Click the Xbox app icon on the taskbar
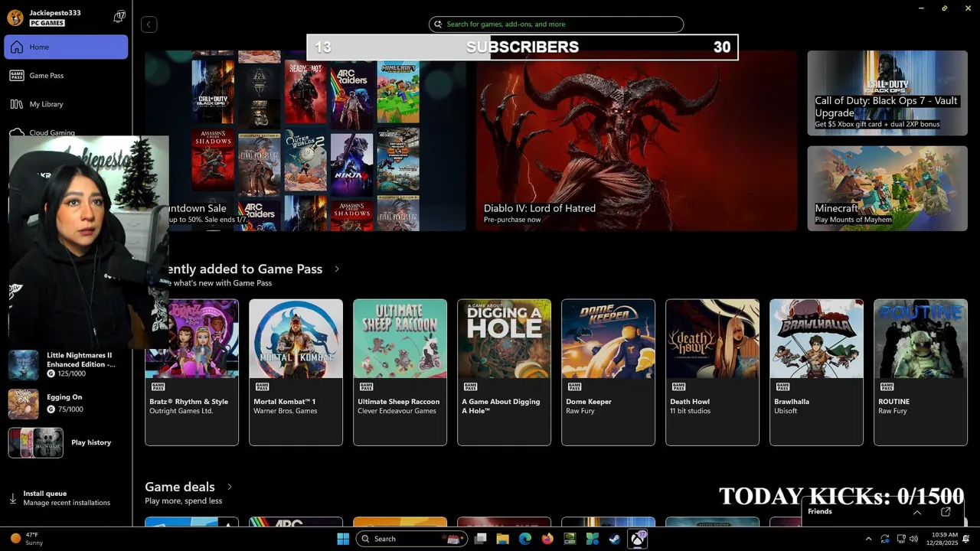This screenshot has height=551, width=980. [637, 539]
